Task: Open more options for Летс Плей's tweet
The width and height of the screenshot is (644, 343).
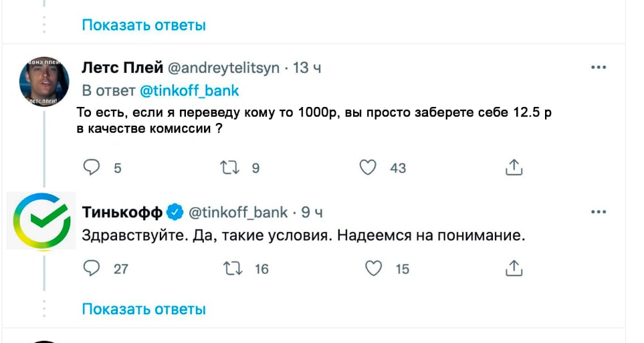Action: pos(599,68)
